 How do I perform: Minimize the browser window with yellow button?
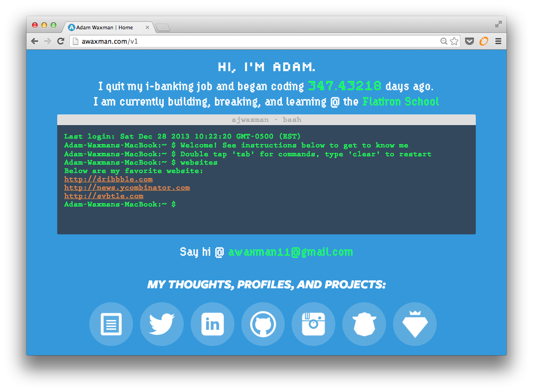click(44, 25)
